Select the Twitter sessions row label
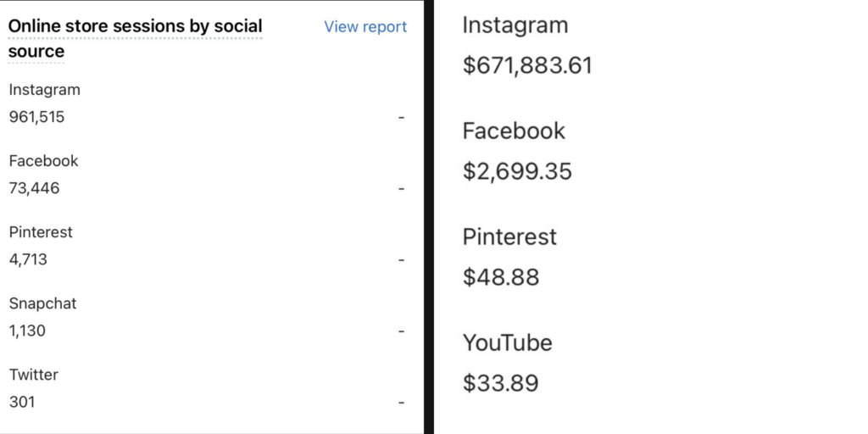Screen dimensions: 868x434 click(x=33, y=375)
